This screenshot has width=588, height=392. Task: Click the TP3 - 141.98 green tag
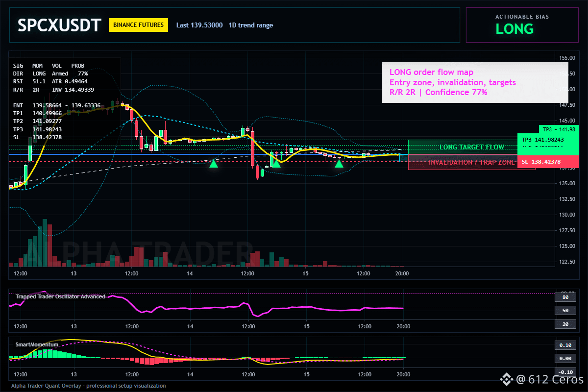point(558,129)
